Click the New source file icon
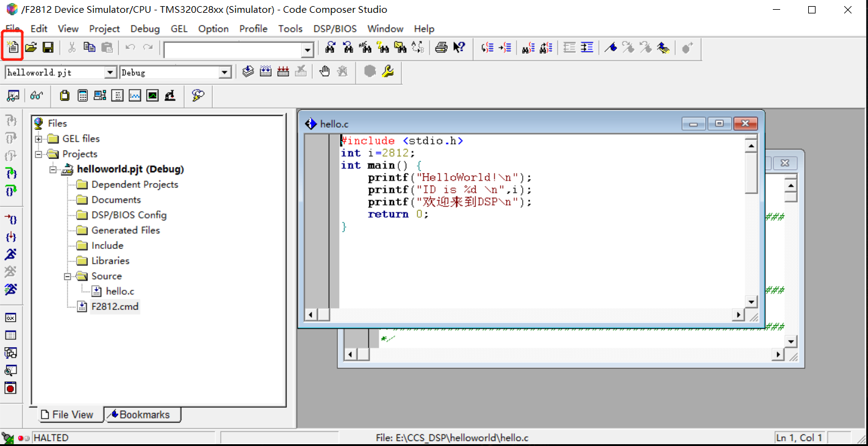The image size is (868, 446). [x=12, y=48]
